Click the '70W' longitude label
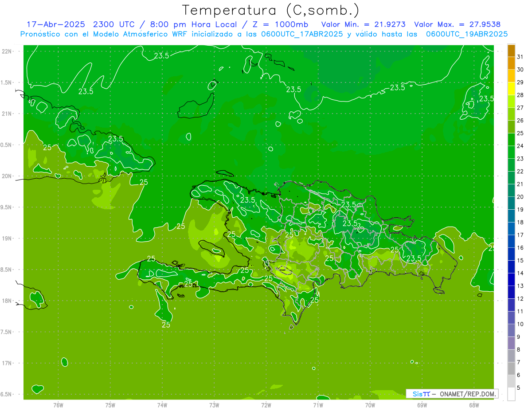The height and width of the screenshot is (411, 532). point(370,405)
